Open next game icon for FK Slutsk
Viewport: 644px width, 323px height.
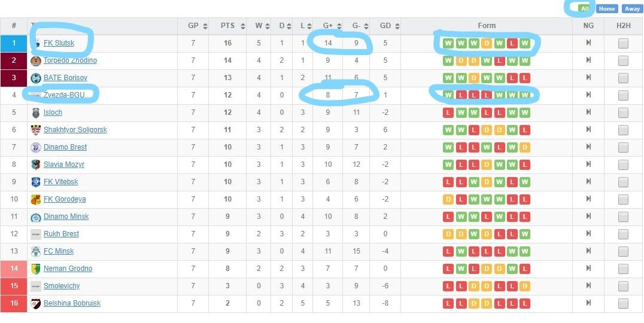click(588, 43)
